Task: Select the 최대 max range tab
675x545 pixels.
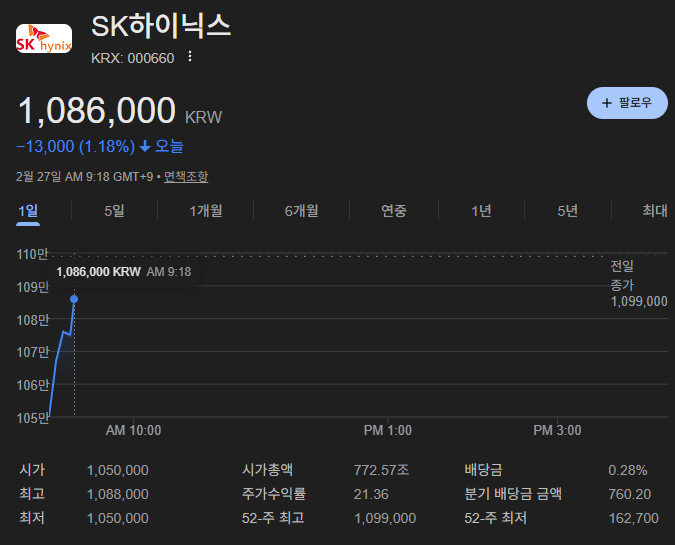Action: (x=655, y=211)
